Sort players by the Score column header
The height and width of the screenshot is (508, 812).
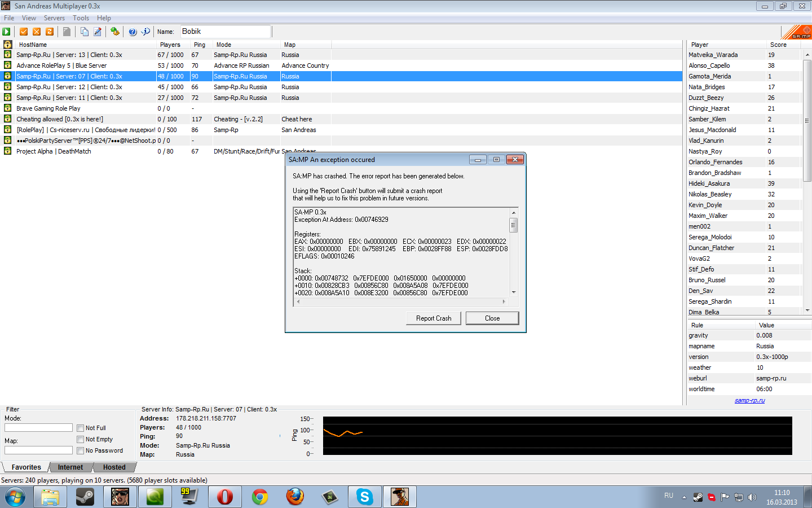click(783, 45)
